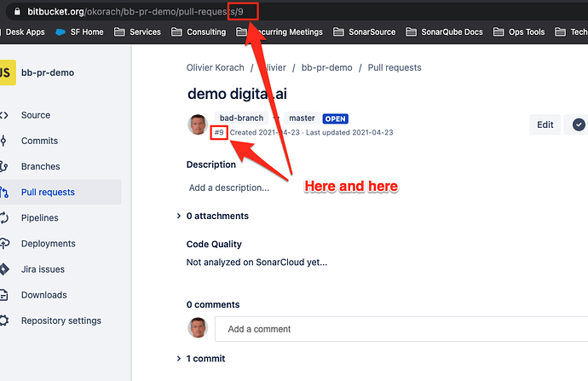Click the Repository settings gear icon

3,320
